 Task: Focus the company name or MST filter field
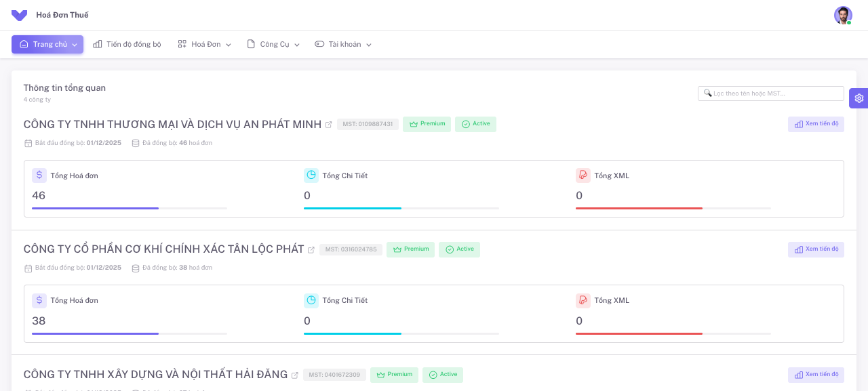[x=771, y=94]
